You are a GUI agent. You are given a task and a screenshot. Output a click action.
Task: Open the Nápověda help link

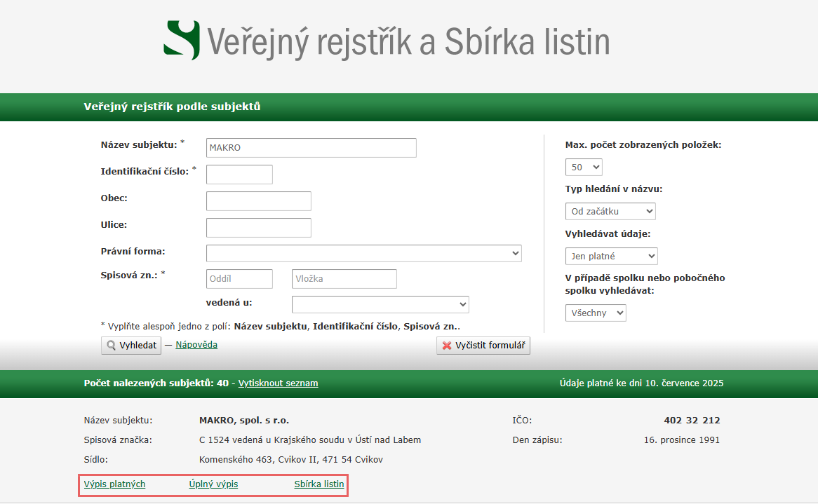(196, 345)
